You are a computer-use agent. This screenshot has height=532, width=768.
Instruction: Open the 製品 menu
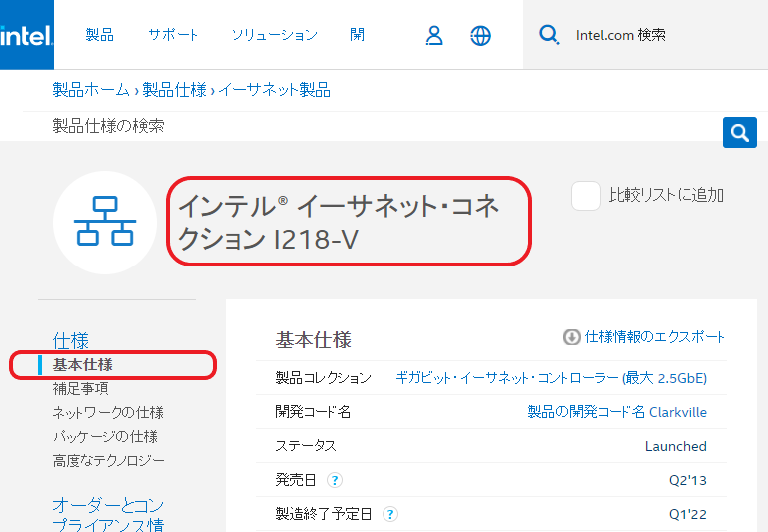pos(100,35)
